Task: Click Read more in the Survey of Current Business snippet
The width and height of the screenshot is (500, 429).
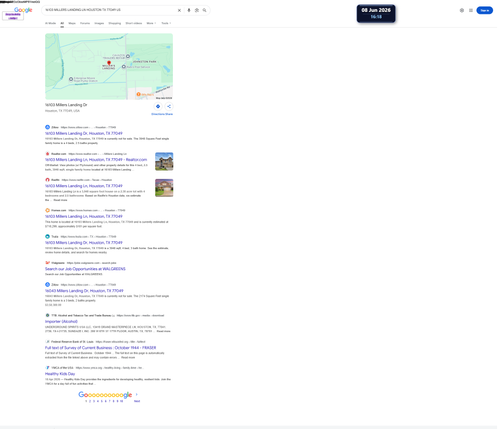Action: pos(128,357)
